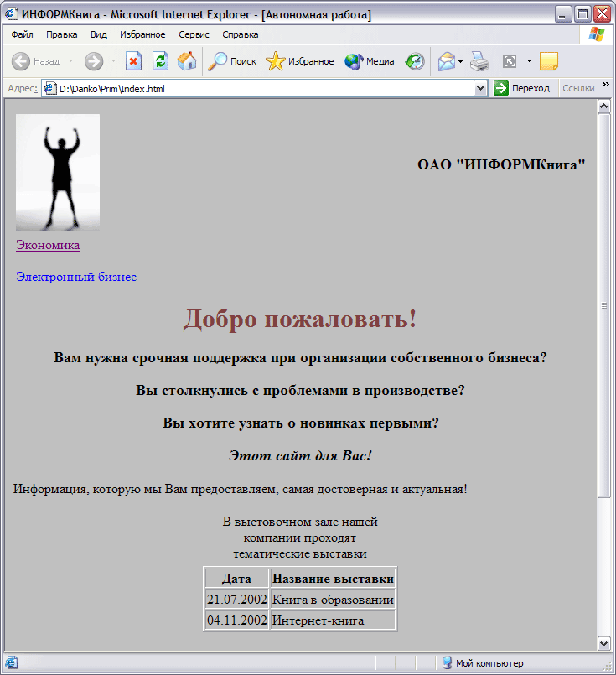Click the Mail envelope icon
616x675 pixels.
click(x=446, y=61)
